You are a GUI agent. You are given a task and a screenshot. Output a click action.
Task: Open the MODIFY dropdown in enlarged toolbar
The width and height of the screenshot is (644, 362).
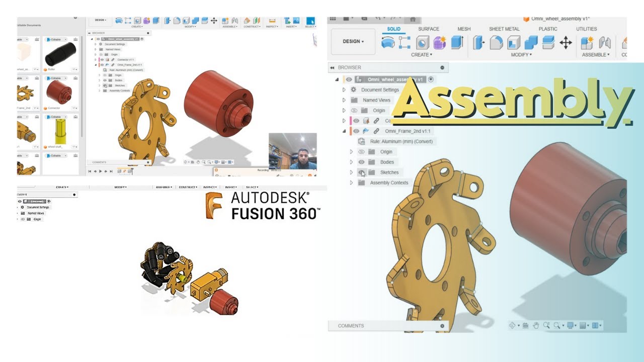pyautogui.click(x=521, y=54)
